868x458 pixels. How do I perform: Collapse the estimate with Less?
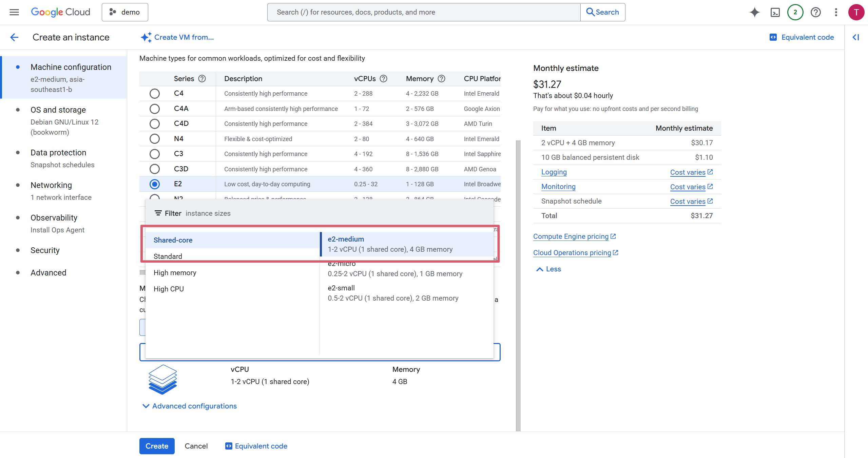click(548, 269)
